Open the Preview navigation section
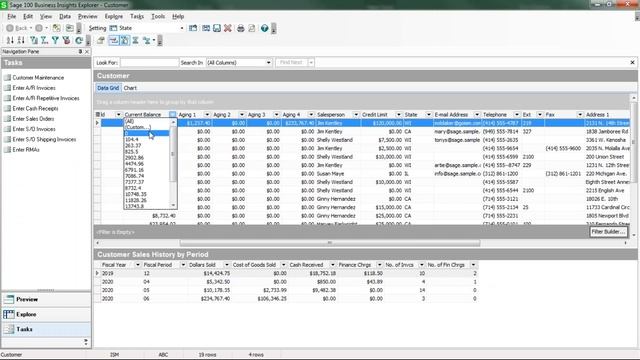Screen dimensions: 640x360 point(46,299)
